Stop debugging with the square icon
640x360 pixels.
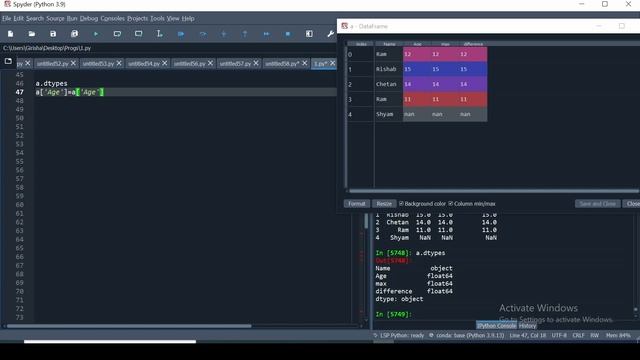click(288, 34)
